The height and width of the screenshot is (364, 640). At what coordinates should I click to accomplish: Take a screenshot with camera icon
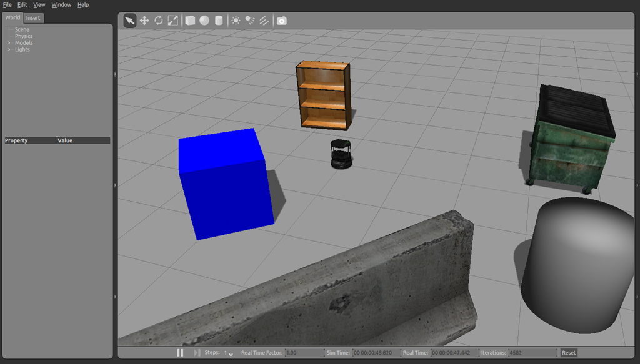[x=282, y=21]
